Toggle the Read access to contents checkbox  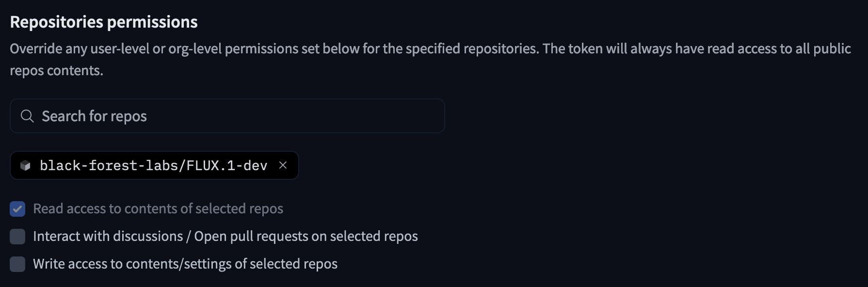tap(17, 209)
